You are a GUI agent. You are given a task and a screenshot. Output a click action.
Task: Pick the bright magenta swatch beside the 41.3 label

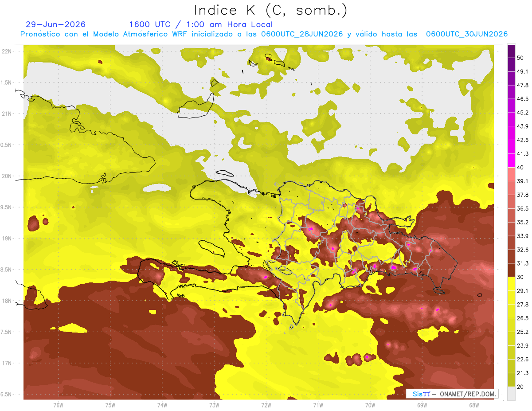click(x=511, y=160)
